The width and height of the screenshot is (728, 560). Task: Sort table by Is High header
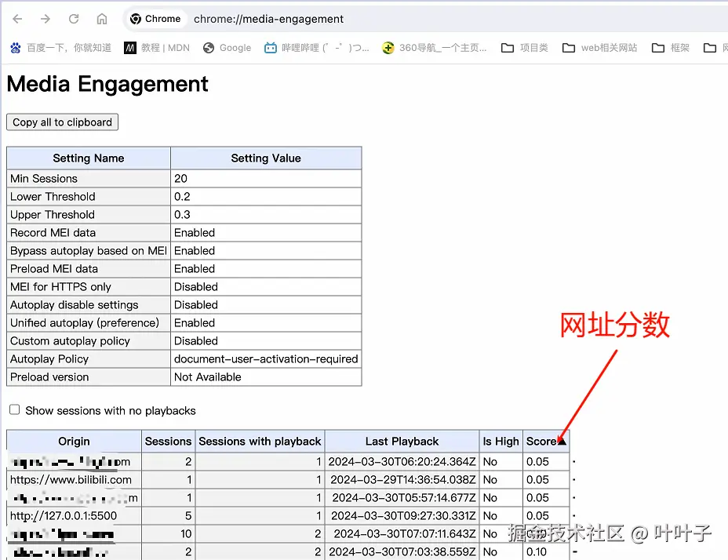[501, 441]
